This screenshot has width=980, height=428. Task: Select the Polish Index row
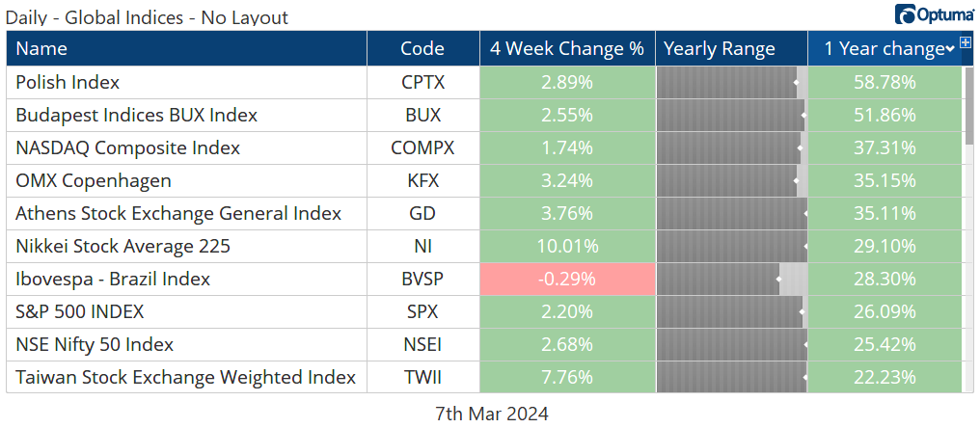pos(68,83)
